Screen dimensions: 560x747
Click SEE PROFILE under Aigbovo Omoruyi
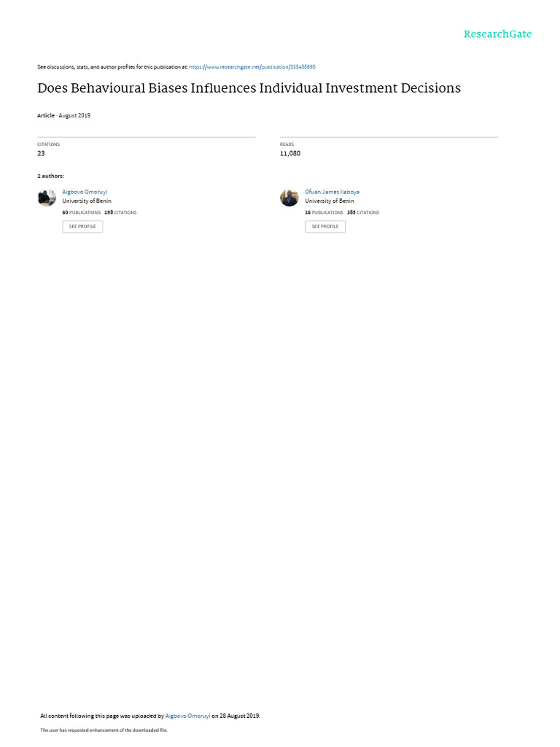click(82, 227)
